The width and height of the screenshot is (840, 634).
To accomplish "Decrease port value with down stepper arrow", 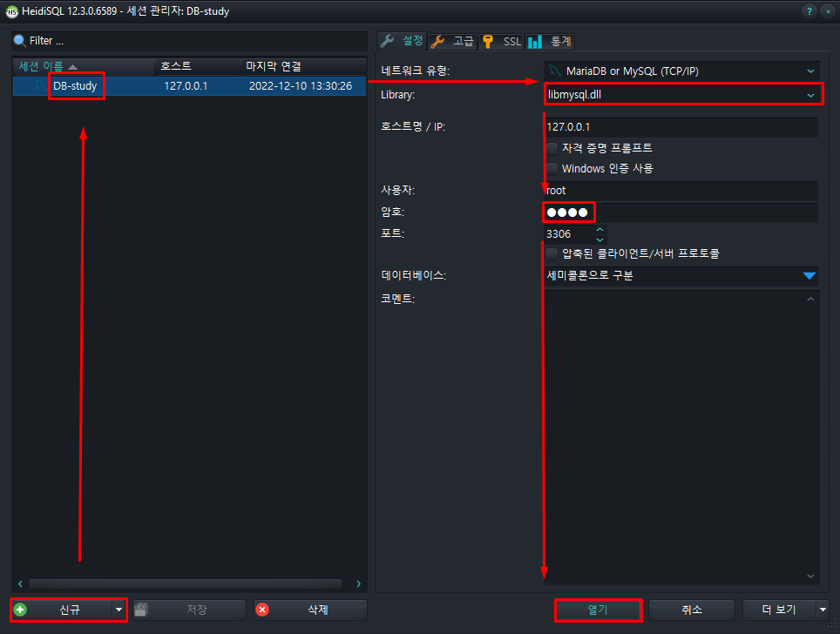I will [600, 239].
